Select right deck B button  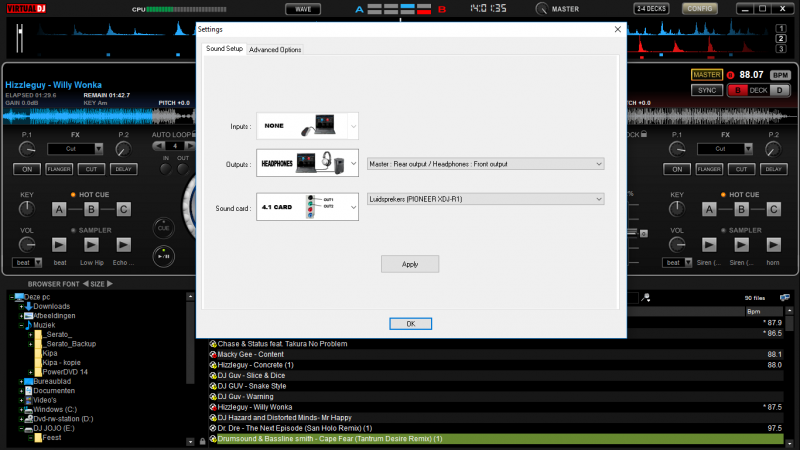pyautogui.click(x=738, y=90)
